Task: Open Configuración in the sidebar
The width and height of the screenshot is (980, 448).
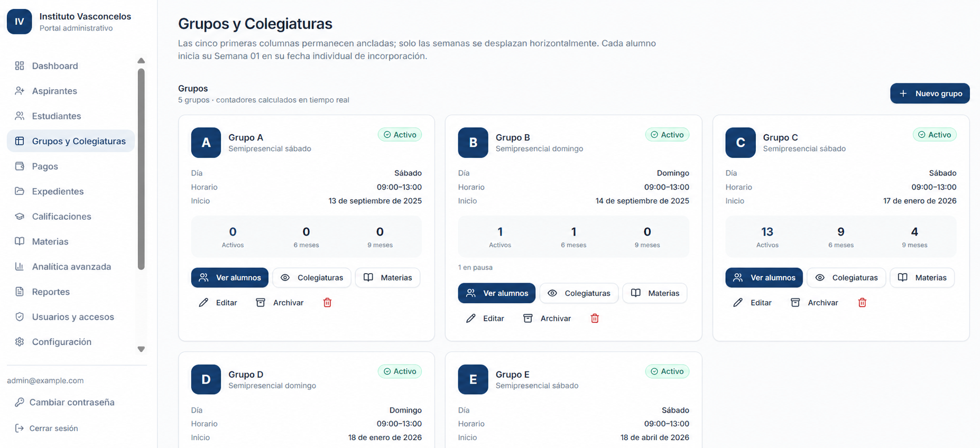Action: point(71,342)
